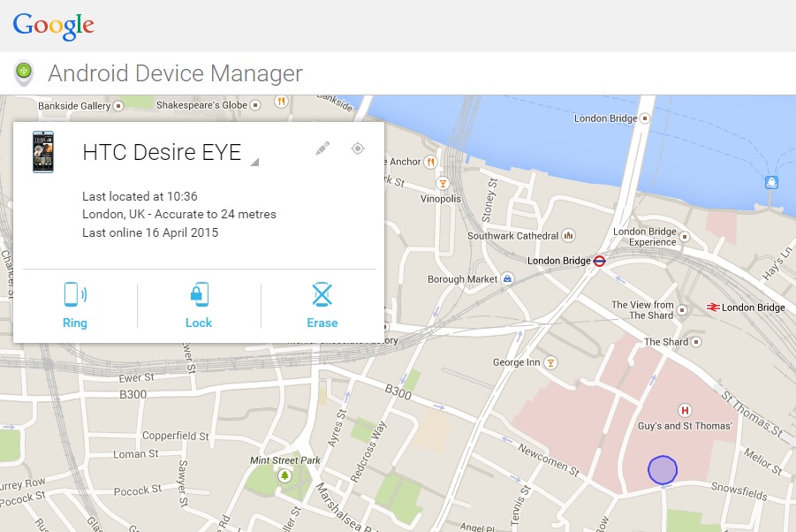Click the London Bridge Experience marker
Image resolution: width=796 pixels, height=532 pixels.
(685, 237)
